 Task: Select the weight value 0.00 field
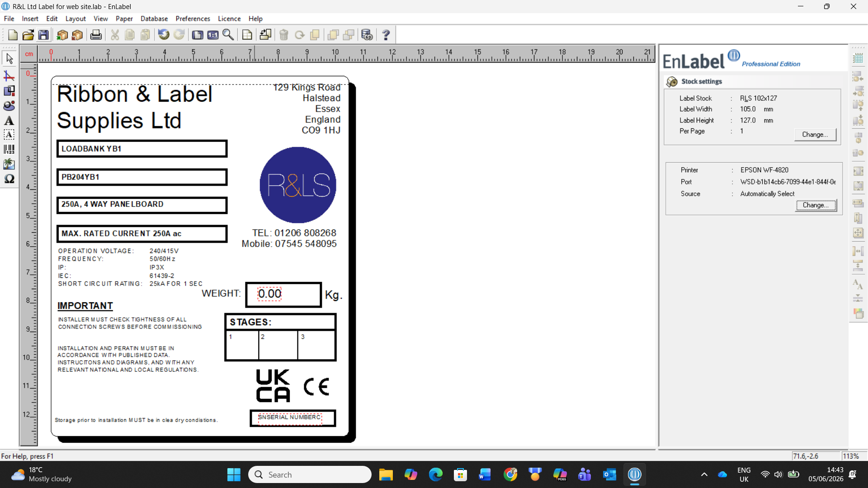coord(269,294)
